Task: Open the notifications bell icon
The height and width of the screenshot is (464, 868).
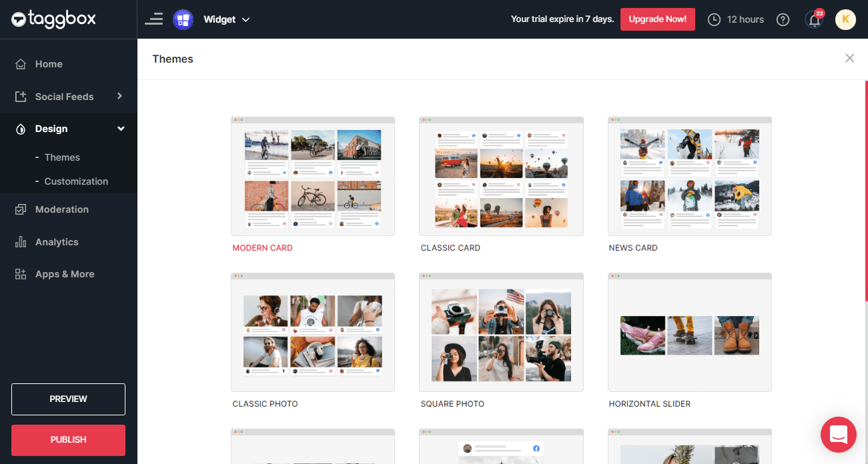Action: (814, 20)
